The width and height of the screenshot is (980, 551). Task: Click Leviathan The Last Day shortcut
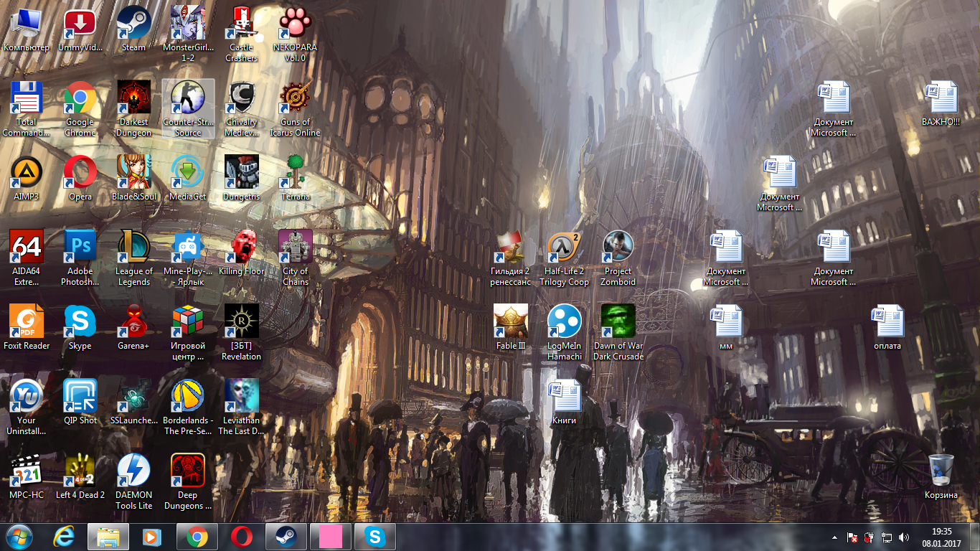tap(242, 408)
